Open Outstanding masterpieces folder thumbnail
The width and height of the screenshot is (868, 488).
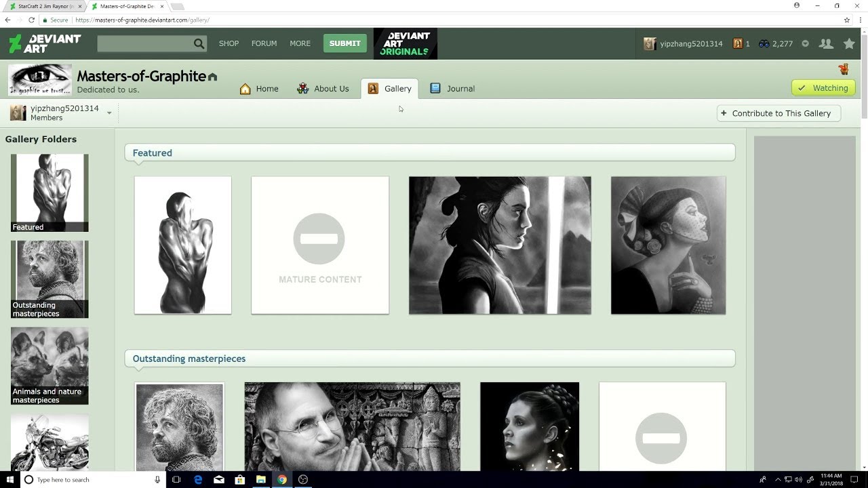50,279
